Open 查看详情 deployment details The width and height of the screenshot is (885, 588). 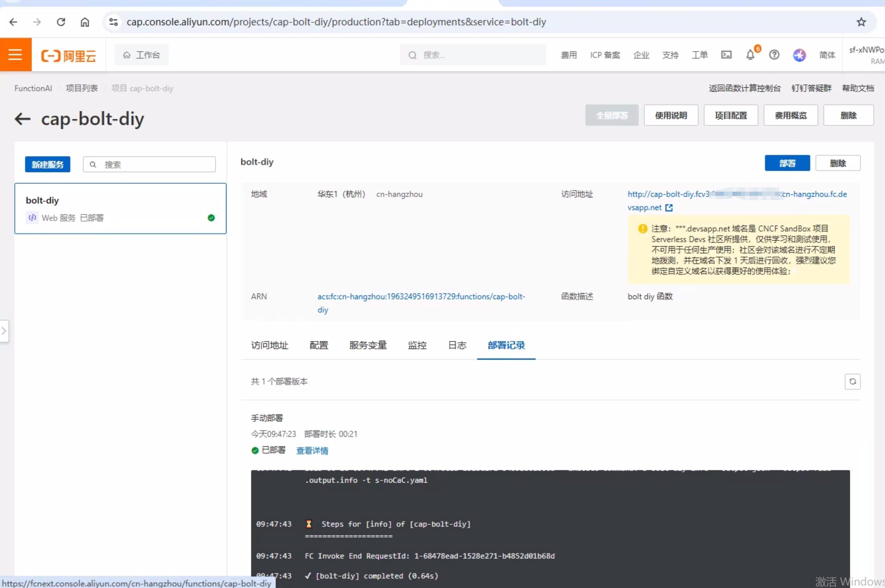pyautogui.click(x=312, y=450)
